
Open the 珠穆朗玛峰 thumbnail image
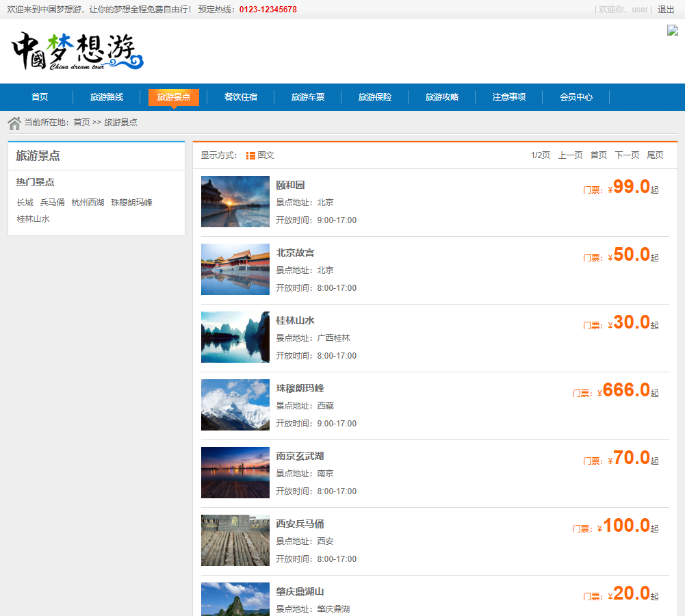tap(235, 405)
